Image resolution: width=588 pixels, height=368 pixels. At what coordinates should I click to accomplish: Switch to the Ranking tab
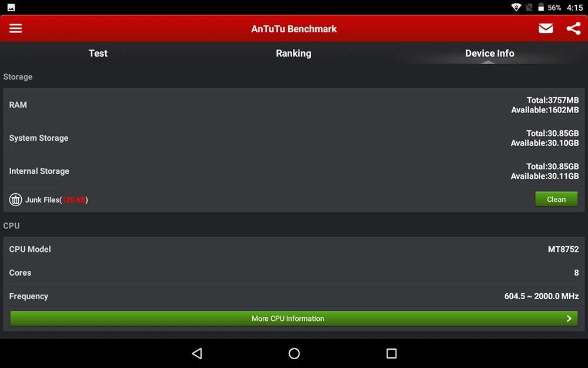pyautogui.click(x=293, y=54)
